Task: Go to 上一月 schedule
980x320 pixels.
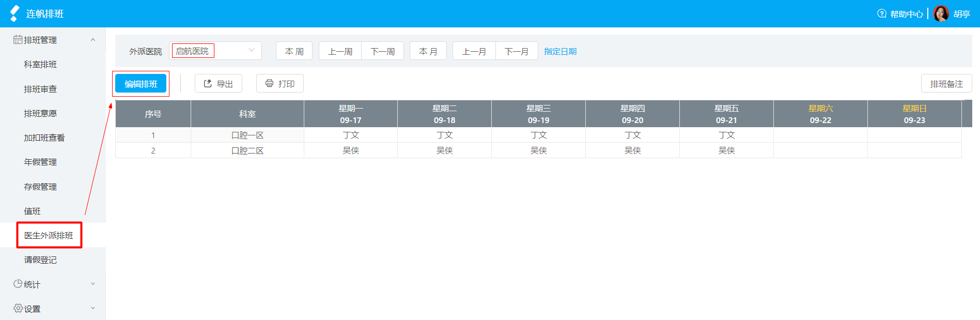Action: (x=474, y=51)
